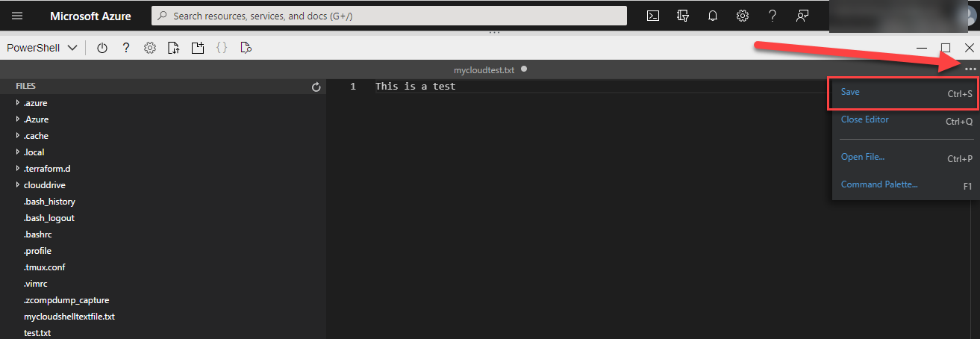
Task: Select the mycloudtest.txt editor tab title
Action: [x=484, y=70]
